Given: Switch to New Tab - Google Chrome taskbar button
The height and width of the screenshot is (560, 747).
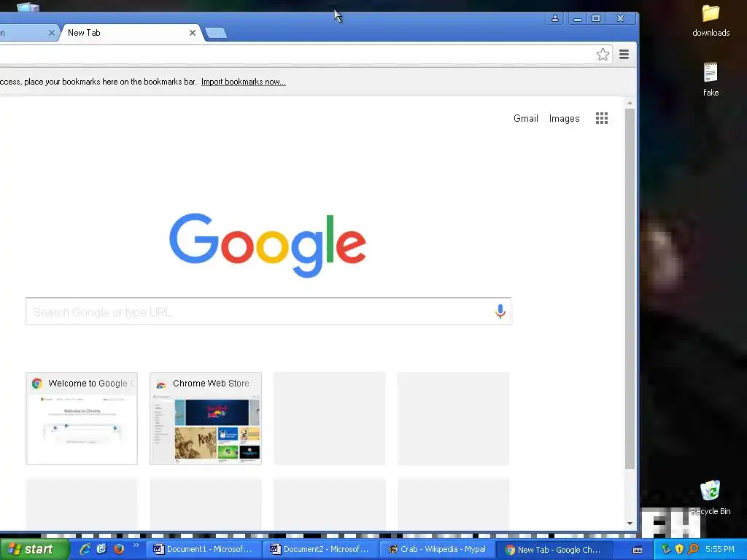Looking at the screenshot, I should pyautogui.click(x=554, y=550).
